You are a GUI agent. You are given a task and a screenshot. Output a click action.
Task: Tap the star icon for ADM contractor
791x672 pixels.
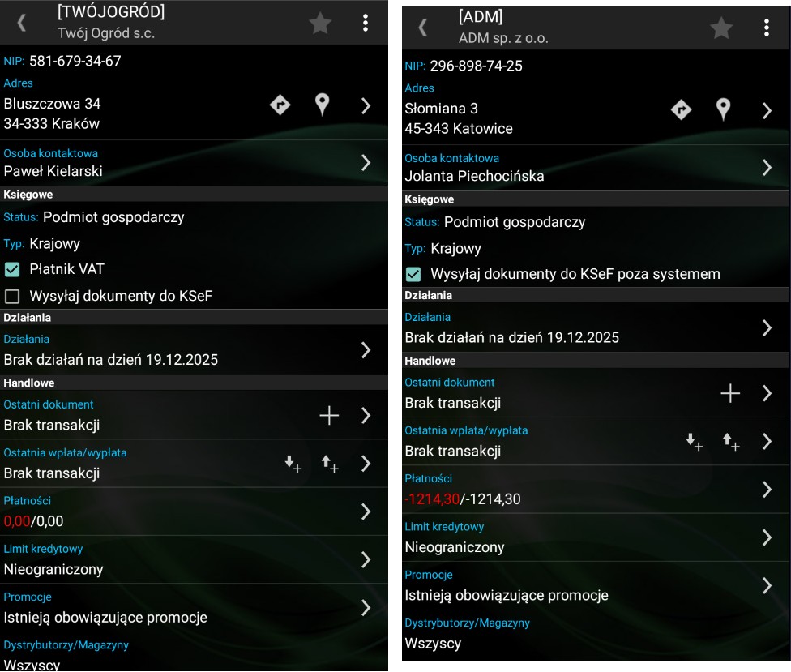click(720, 28)
